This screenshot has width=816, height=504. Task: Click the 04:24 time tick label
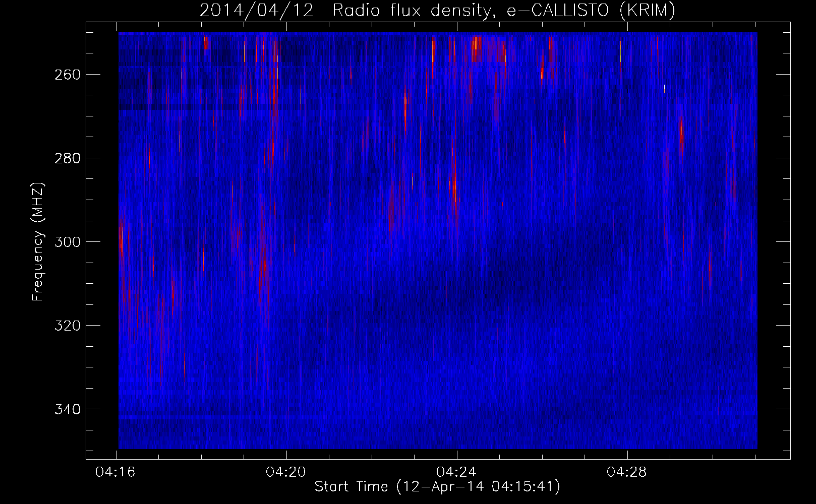[x=456, y=472]
